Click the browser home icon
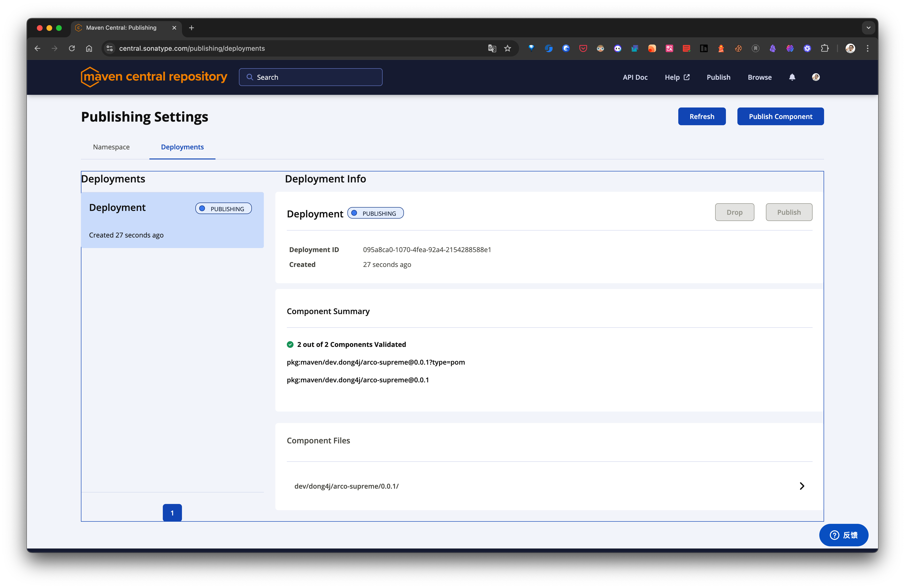Viewport: 905px width, 588px height. click(x=89, y=48)
